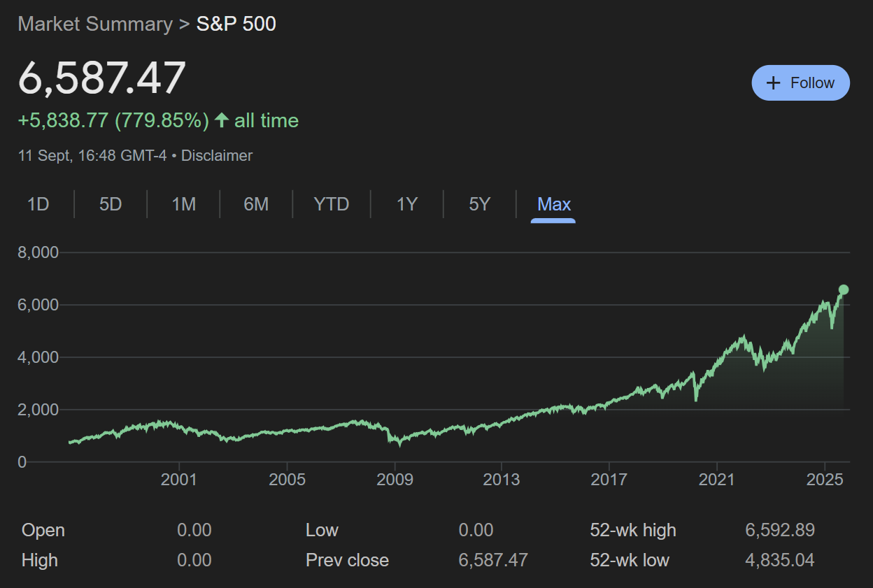Switch to the 5D range tab
This screenshot has height=588, width=873.
click(x=111, y=204)
